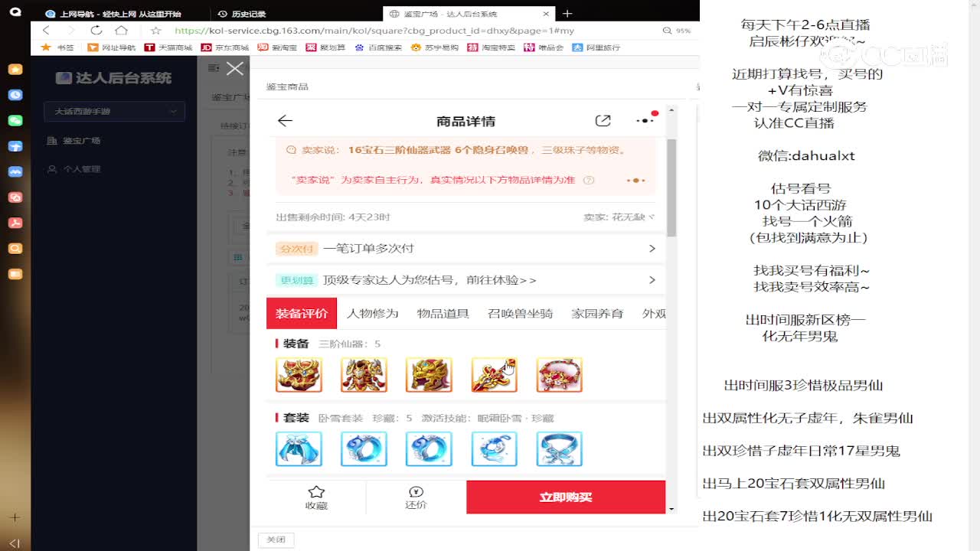Screen dimensions: 980x551
Task: Open 鉴宝广场 in the sidebar
Action: 74,141
